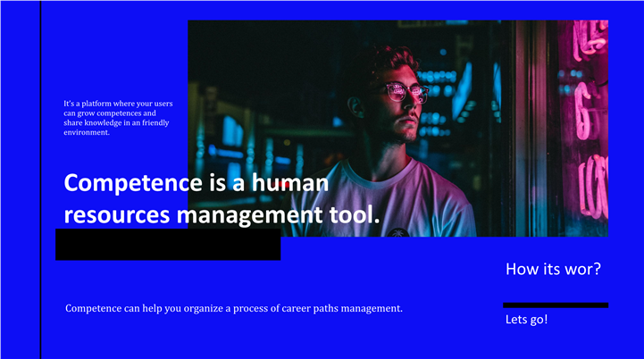This screenshot has height=359, width=644.
Task: Select the "Competence is a human" headline line
Action: point(197,183)
